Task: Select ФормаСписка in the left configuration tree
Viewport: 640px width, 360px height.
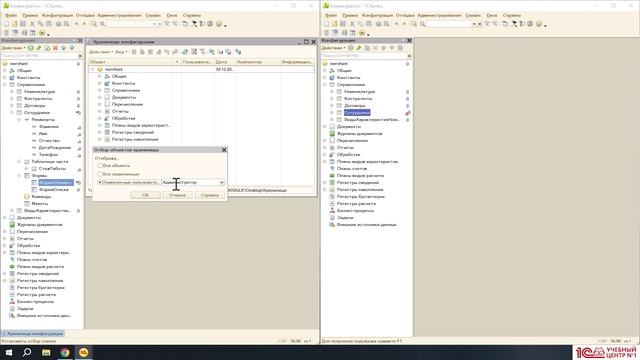Action: pos(53,189)
